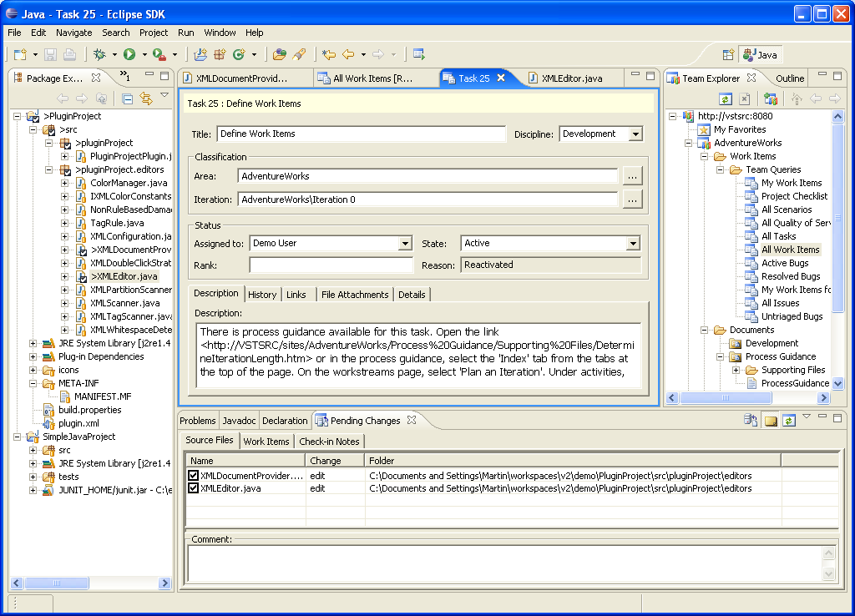This screenshot has height=616, width=855.
Task: Click the Collapse All icon in Package Explorer
Action: (x=128, y=98)
